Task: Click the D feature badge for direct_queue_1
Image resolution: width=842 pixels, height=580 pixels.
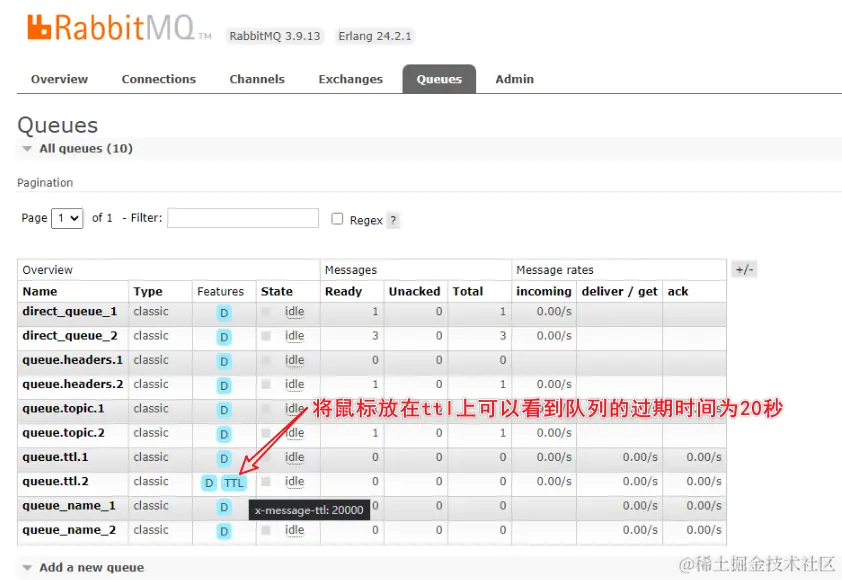Action: 224,313
